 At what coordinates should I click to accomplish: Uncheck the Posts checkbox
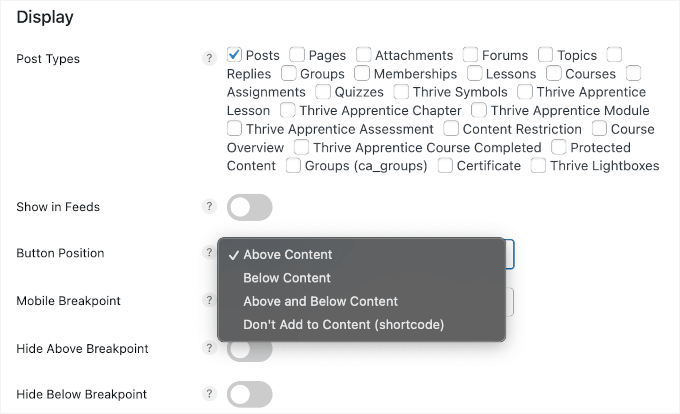[x=235, y=55]
